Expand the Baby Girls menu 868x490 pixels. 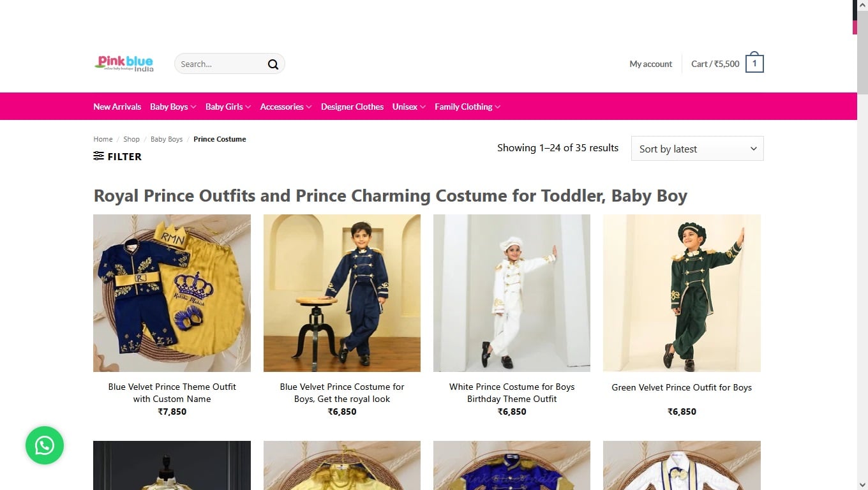[x=228, y=107]
